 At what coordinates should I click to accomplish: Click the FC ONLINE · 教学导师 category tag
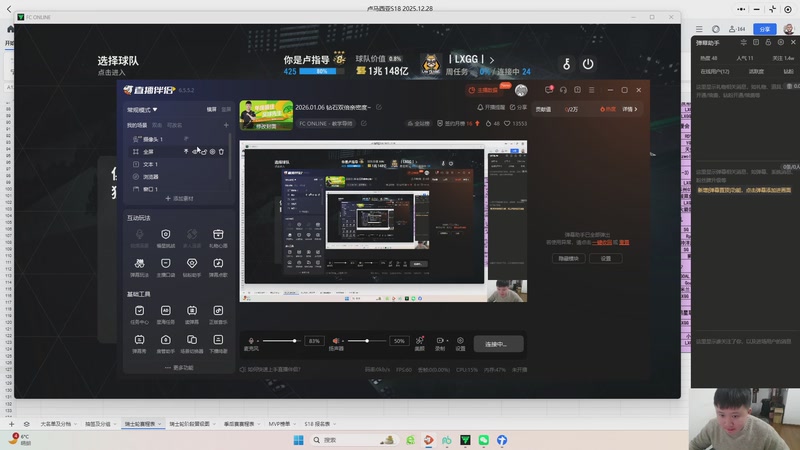click(326, 123)
